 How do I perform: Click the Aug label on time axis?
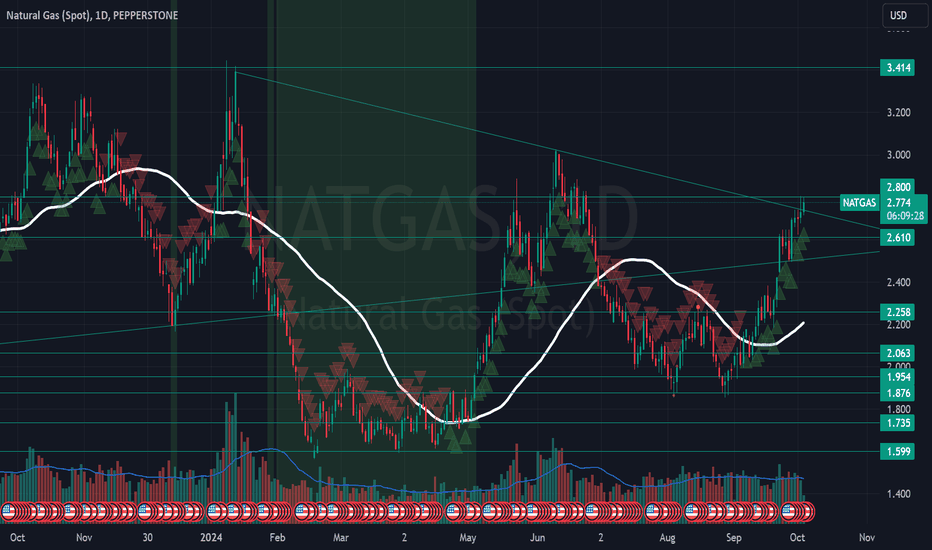pos(667,538)
